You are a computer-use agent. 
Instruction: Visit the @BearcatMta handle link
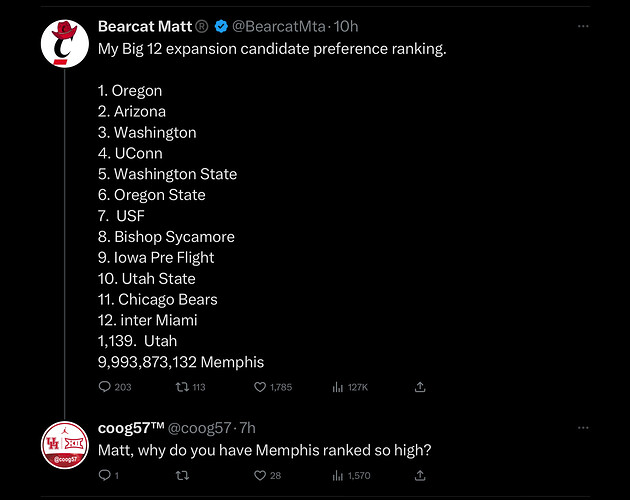(280, 26)
